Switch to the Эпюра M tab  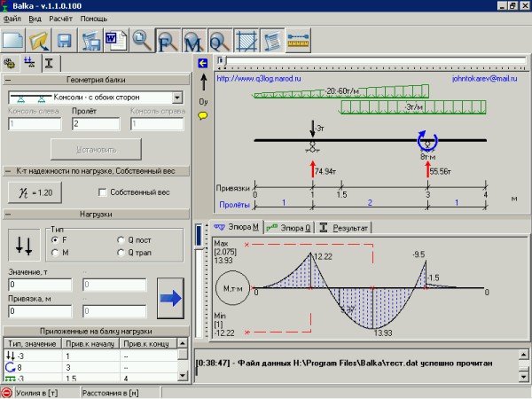[236, 227]
